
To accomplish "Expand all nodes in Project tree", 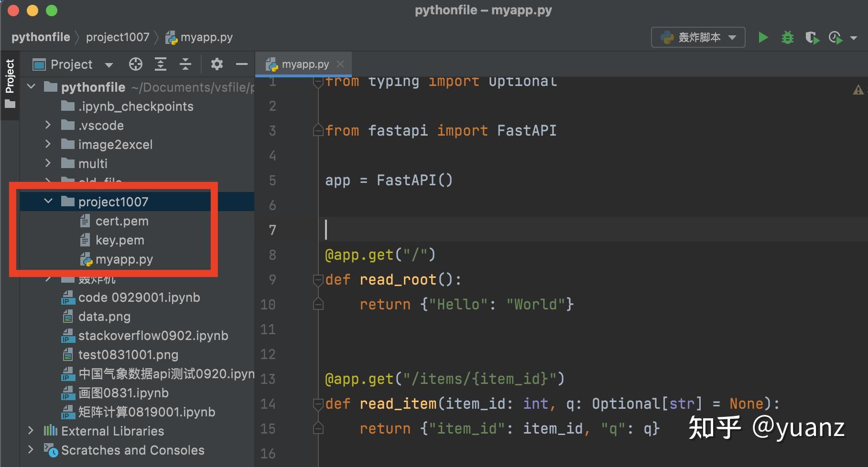I will (161, 64).
